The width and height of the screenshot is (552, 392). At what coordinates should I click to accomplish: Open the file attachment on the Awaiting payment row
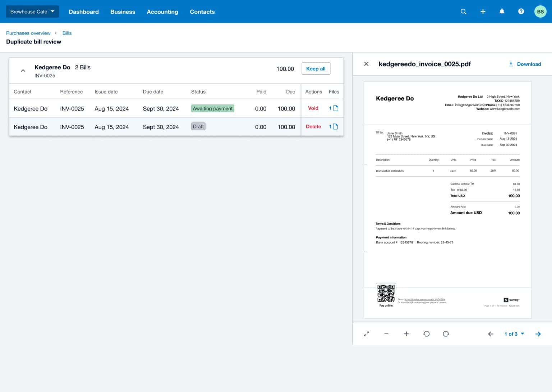334,108
